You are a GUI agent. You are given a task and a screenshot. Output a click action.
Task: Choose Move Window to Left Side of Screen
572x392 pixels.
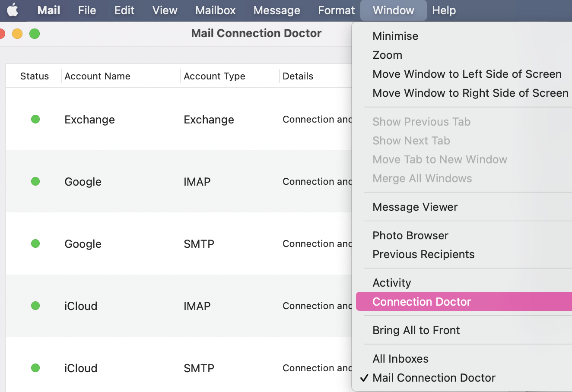click(x=467, y=74)
